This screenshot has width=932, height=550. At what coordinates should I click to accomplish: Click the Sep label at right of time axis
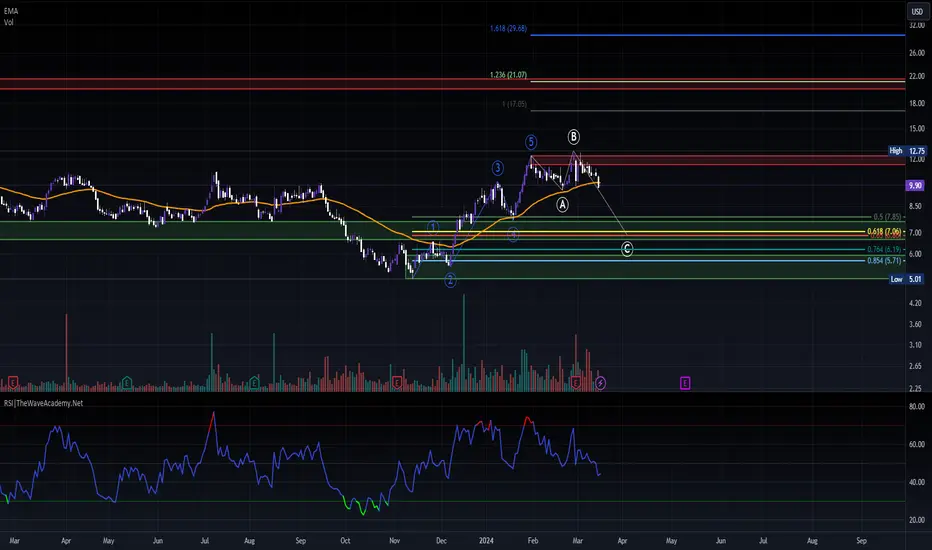tap(861, 540)
